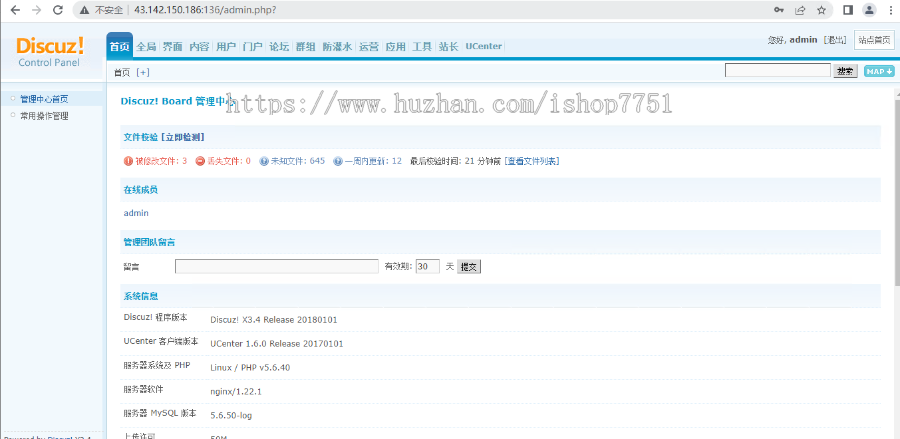Image resolution: width=900 pixels, height=439 pixels.
Task: Click the 5.6.50-log MySQL version value
Action: (x=231, y=415)
